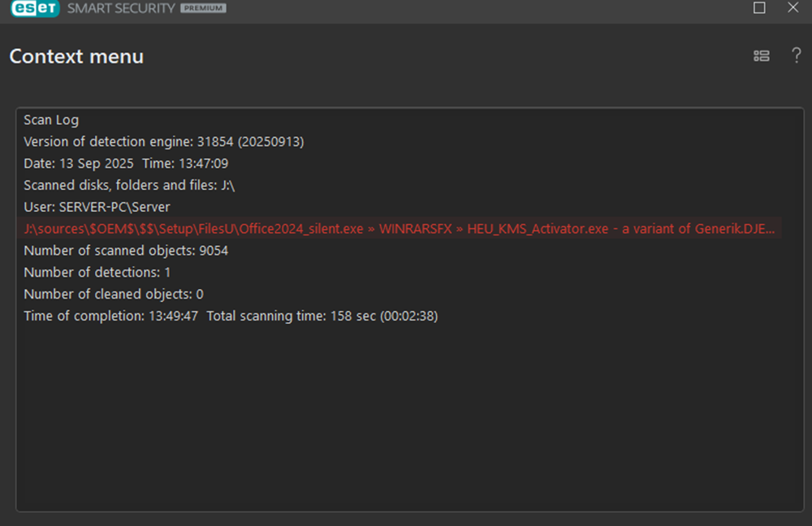Click empty space in the title bar

[487, 8]
